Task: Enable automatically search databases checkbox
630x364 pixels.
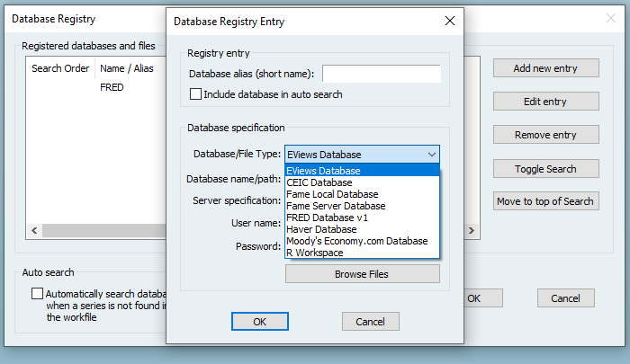Action: click(x=37, y=293)
